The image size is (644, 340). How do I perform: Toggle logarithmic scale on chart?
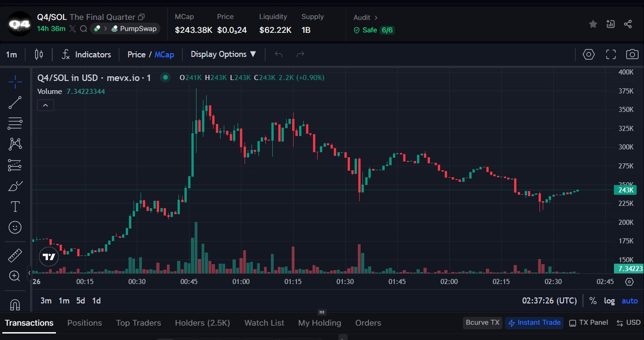coord(609,301)
